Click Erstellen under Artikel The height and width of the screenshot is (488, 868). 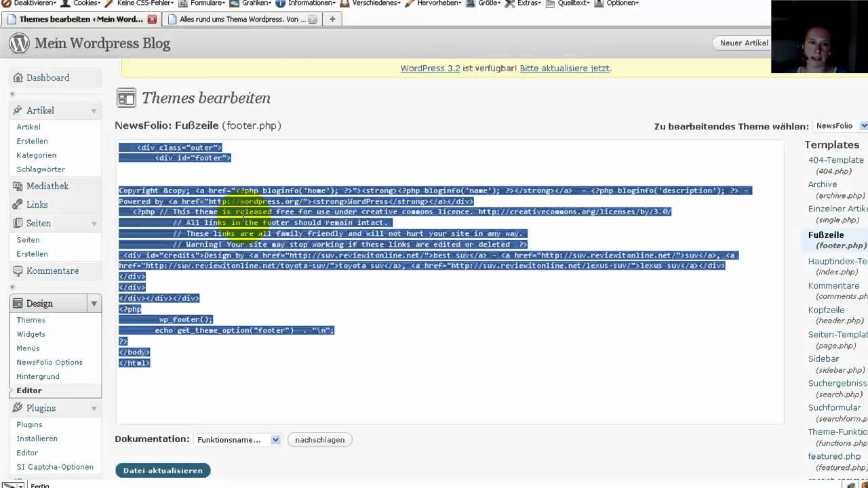32,141
